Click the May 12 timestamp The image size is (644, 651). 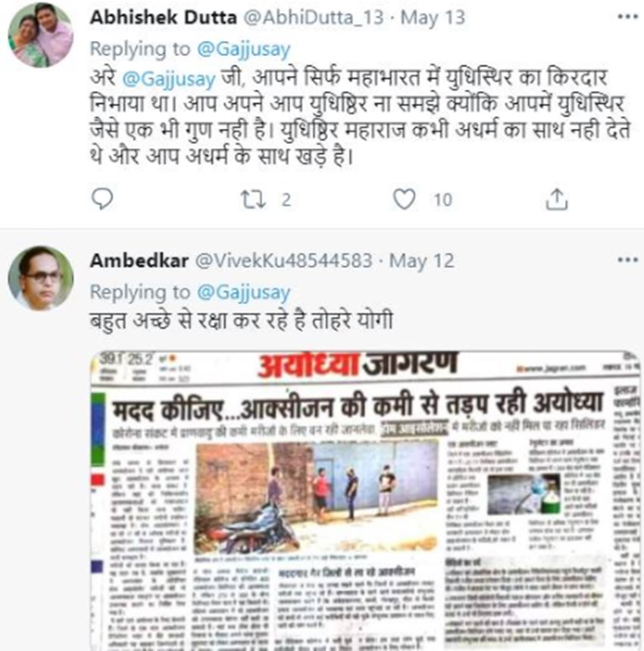421,261
